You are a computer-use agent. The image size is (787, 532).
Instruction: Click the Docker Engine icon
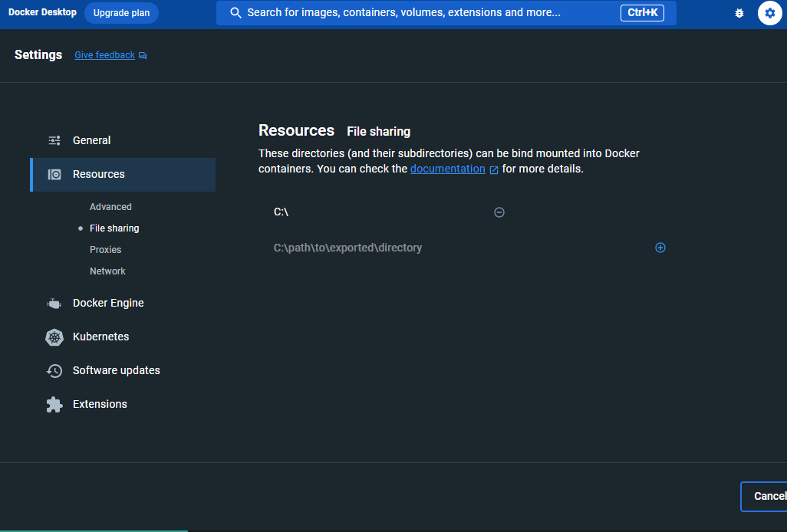pyautogui.click(x=54, y=304)
